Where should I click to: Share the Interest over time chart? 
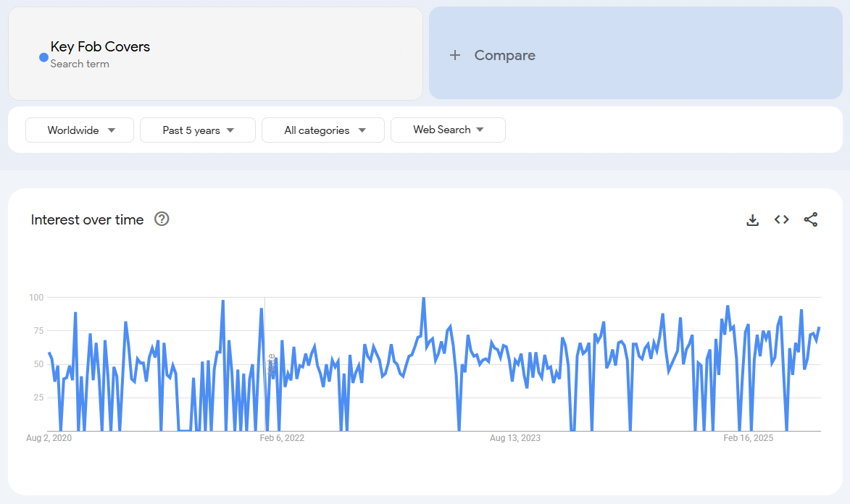pyautogui.click(x=810, y=219)
